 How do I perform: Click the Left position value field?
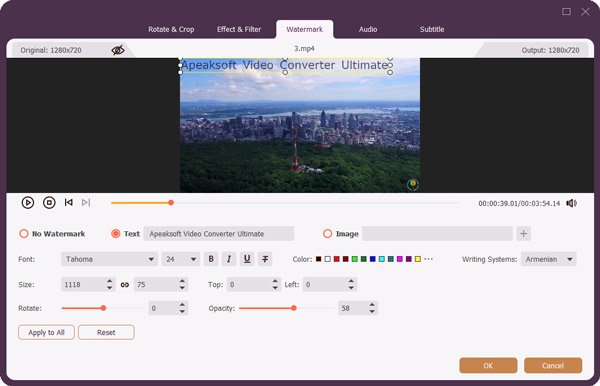click(x=325, y=284)
